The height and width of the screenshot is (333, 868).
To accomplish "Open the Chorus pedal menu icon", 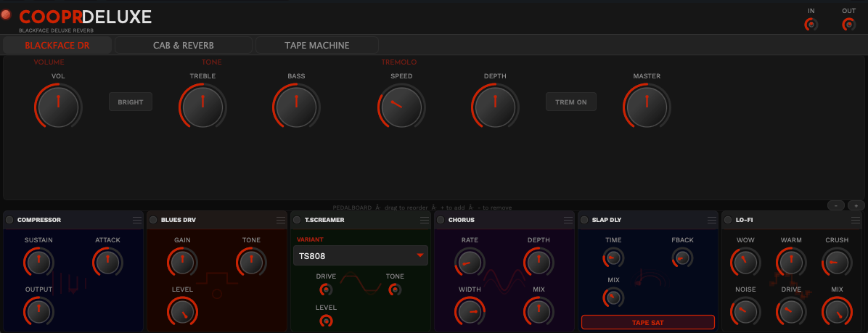I will point(568,220).
